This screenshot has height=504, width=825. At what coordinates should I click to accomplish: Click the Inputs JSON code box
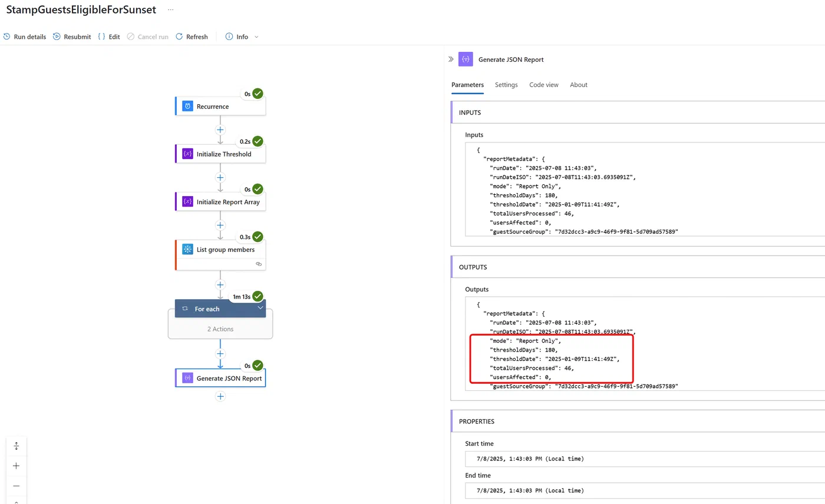pos(645,190)
